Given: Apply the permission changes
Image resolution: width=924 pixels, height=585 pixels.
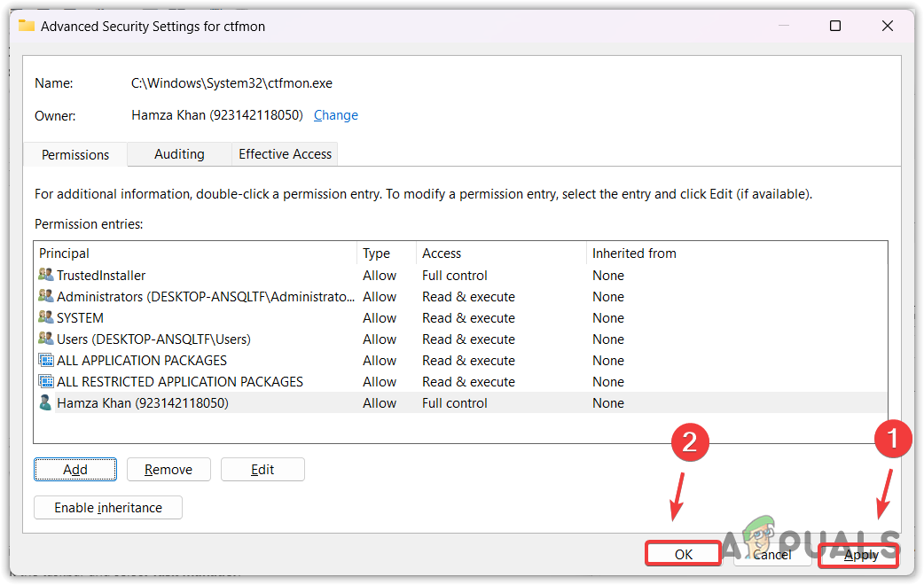Looking at the screenshot, I should point(858,554).
